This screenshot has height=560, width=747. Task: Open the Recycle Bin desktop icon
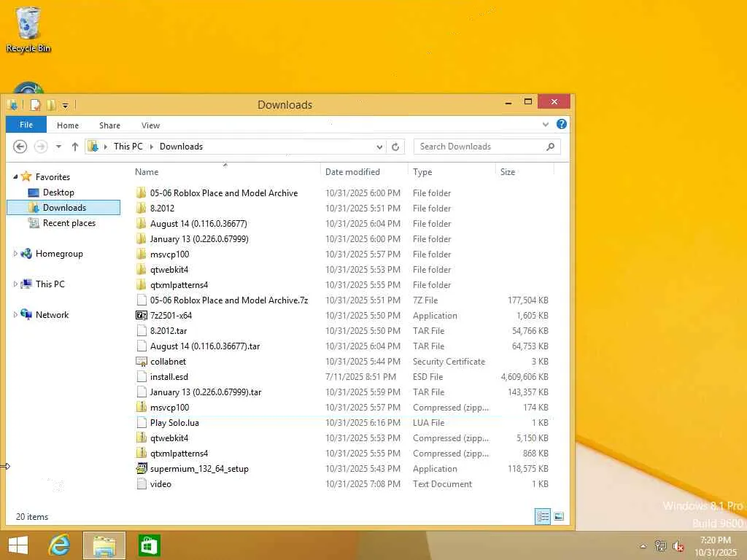point(28,29)
